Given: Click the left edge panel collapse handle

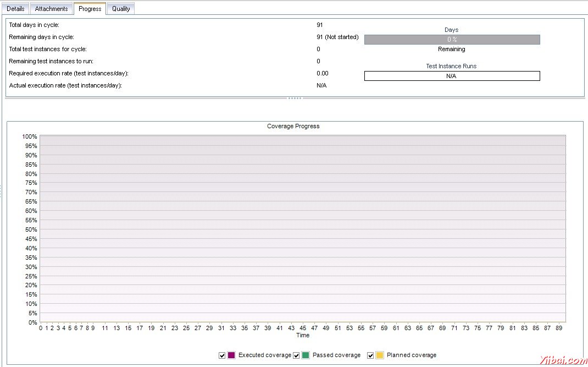Looking at the screenshot, I should pos(1,191).
